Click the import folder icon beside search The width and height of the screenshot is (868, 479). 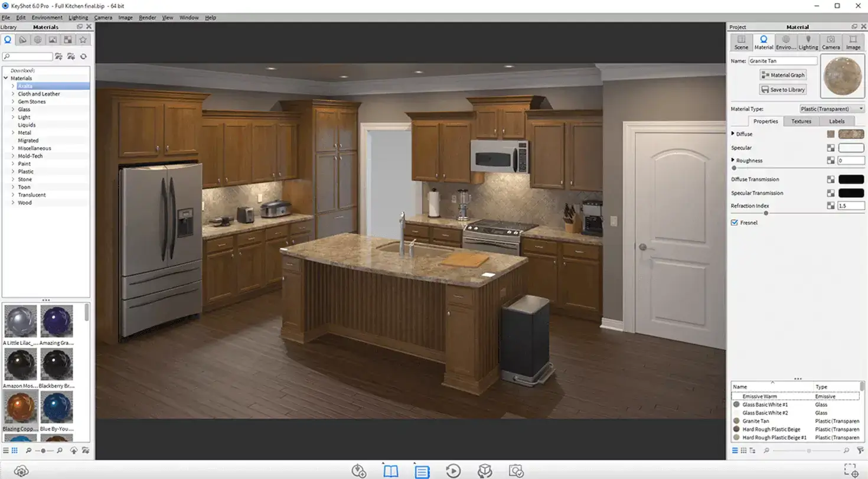point(71,57)
